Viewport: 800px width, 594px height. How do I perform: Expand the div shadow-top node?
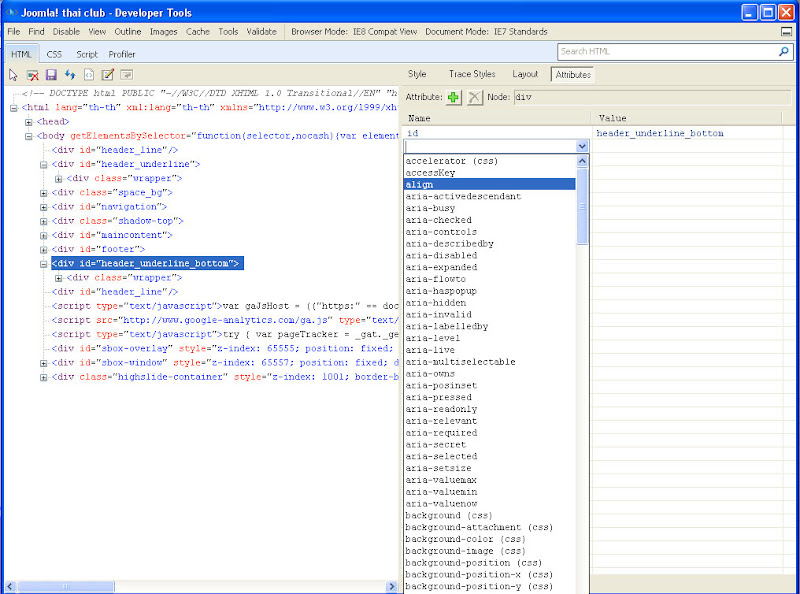(x=43, y=221)
